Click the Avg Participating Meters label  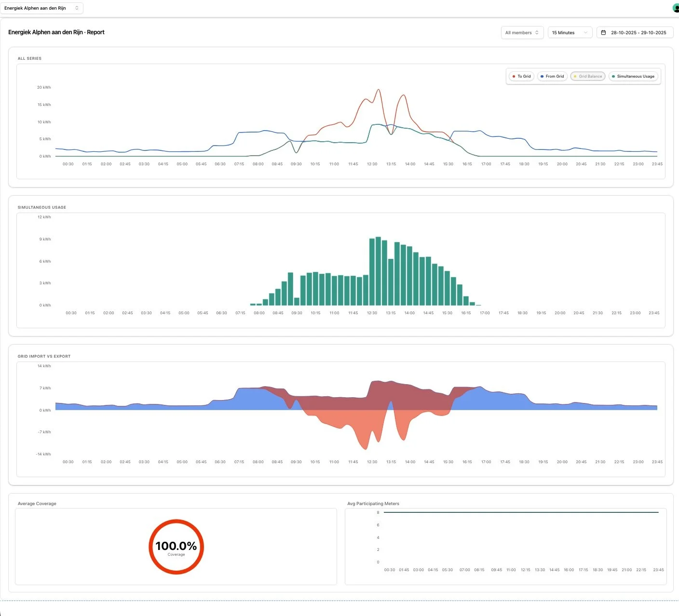(373, 504)
